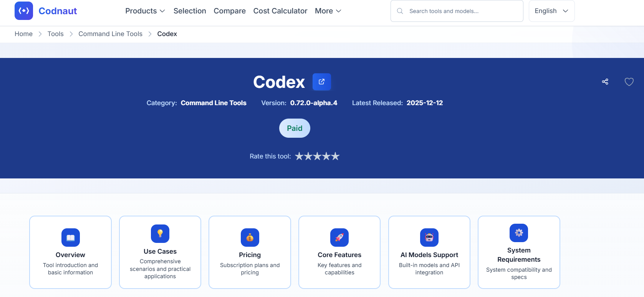Click the version 0.72.0-alpha.4 text
This screenshot has width=644, height=297.
[314, 103]
